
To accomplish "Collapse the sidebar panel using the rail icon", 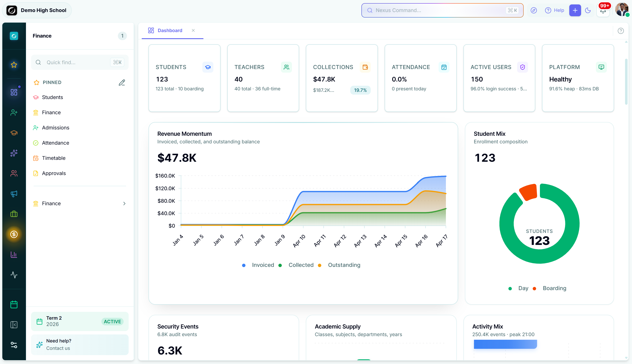I will 14,325.
